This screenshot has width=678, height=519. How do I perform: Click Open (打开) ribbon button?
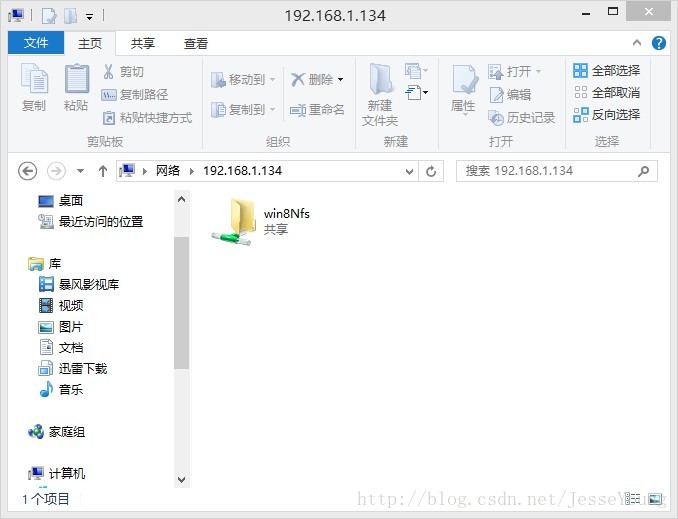[515, 71]
